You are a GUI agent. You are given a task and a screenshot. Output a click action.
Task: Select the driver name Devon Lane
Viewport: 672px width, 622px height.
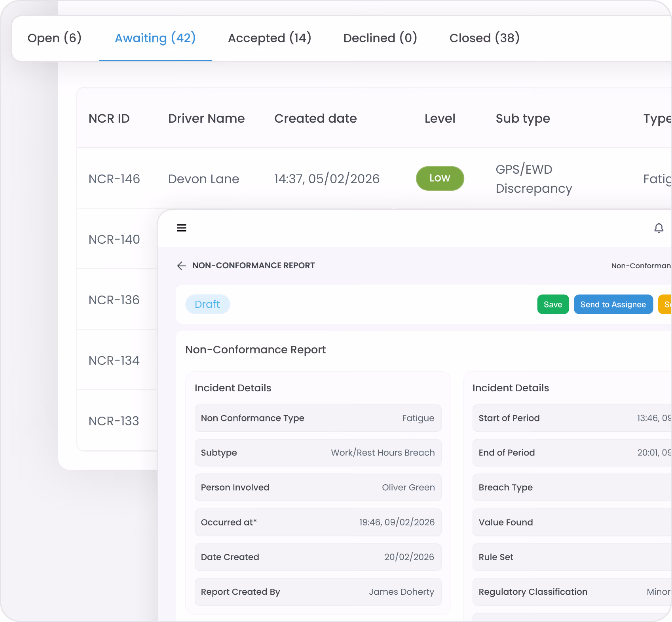click(204, 179)
